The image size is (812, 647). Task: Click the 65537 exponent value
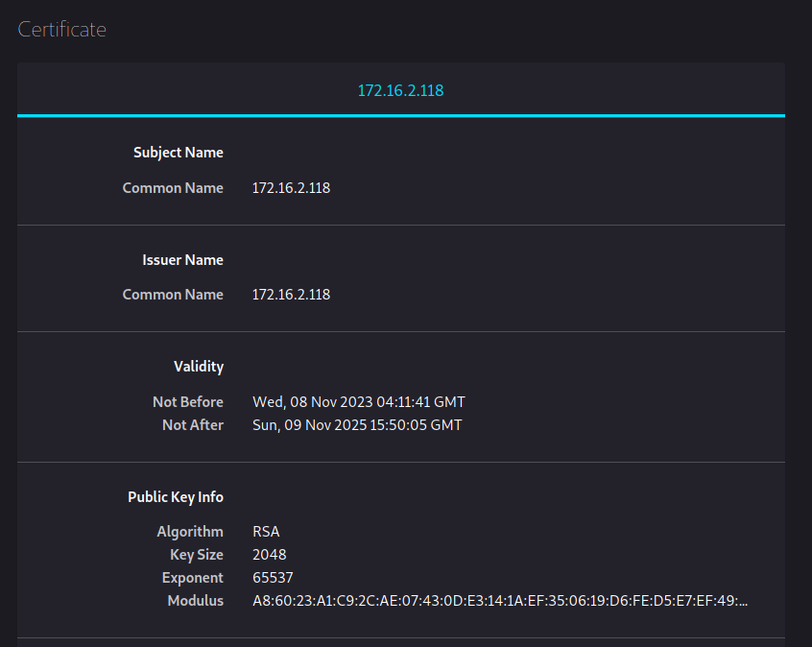pos(273,578)
